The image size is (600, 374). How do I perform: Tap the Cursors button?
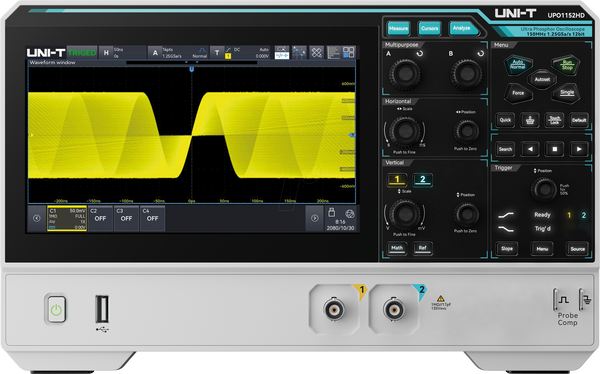click(429, 28)
